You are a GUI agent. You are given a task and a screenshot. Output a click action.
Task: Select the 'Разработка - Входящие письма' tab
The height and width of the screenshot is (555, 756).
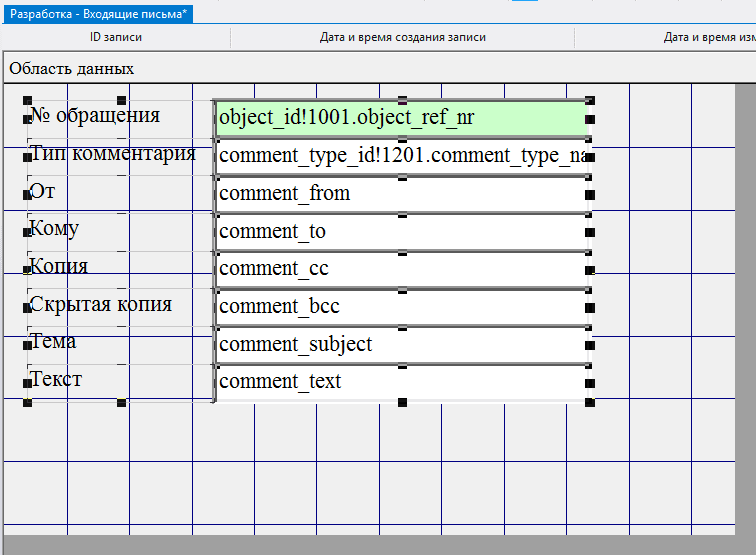point(98,15)
